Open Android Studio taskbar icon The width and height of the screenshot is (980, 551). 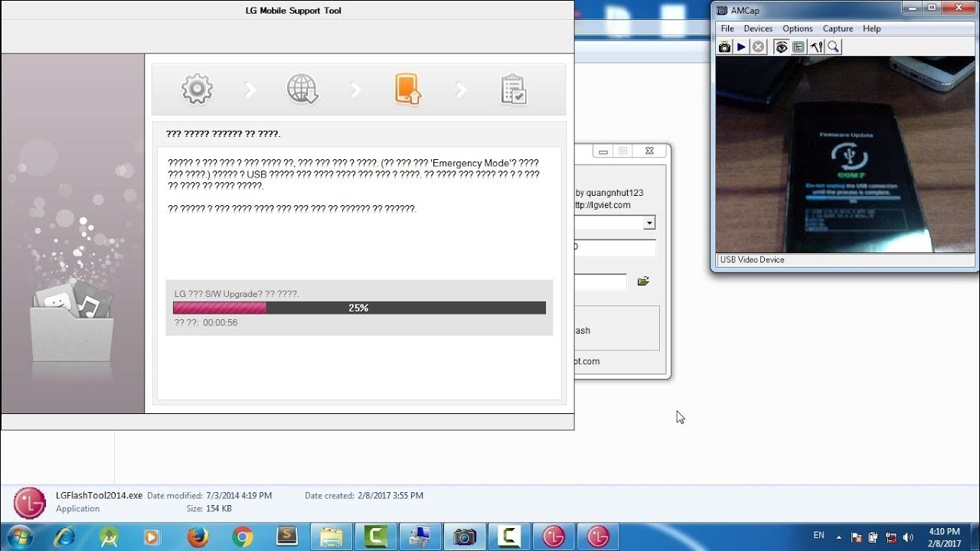[x=108, y=537]
